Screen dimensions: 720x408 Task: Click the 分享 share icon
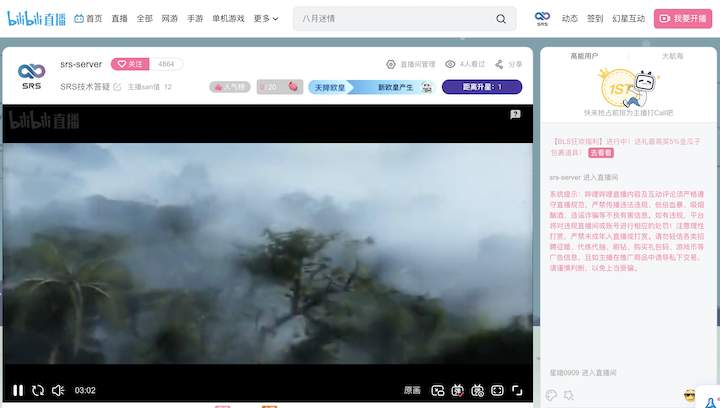coord(508,64)
